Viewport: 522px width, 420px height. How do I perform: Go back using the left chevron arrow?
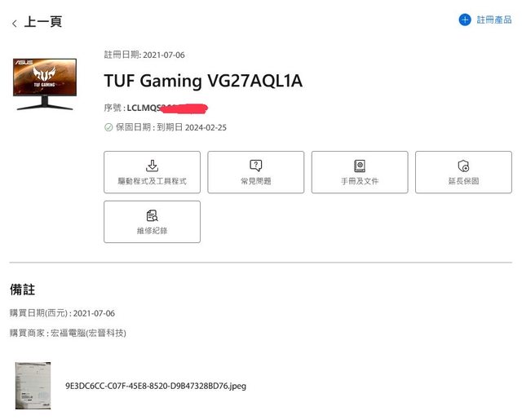coord(15,24)
